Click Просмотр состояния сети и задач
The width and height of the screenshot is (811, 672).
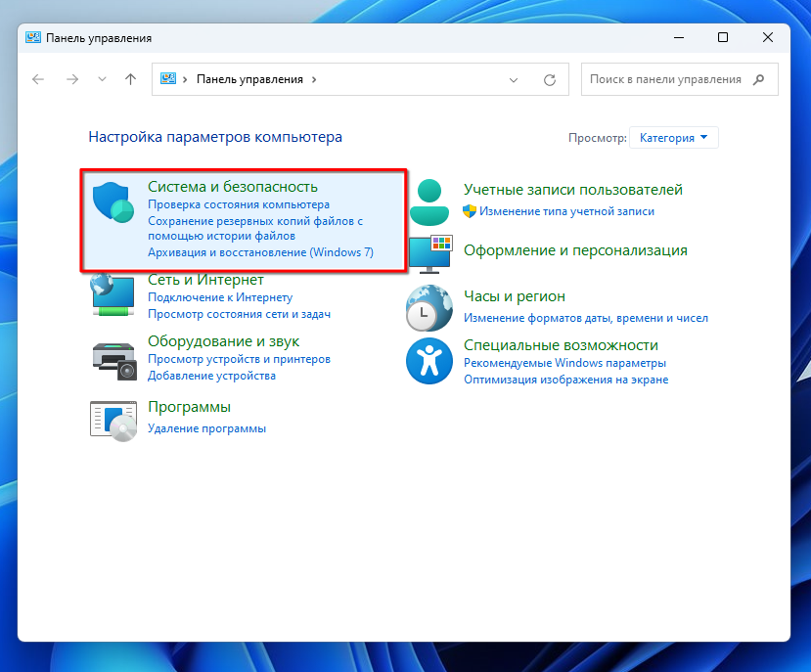(x=239, y=314)
